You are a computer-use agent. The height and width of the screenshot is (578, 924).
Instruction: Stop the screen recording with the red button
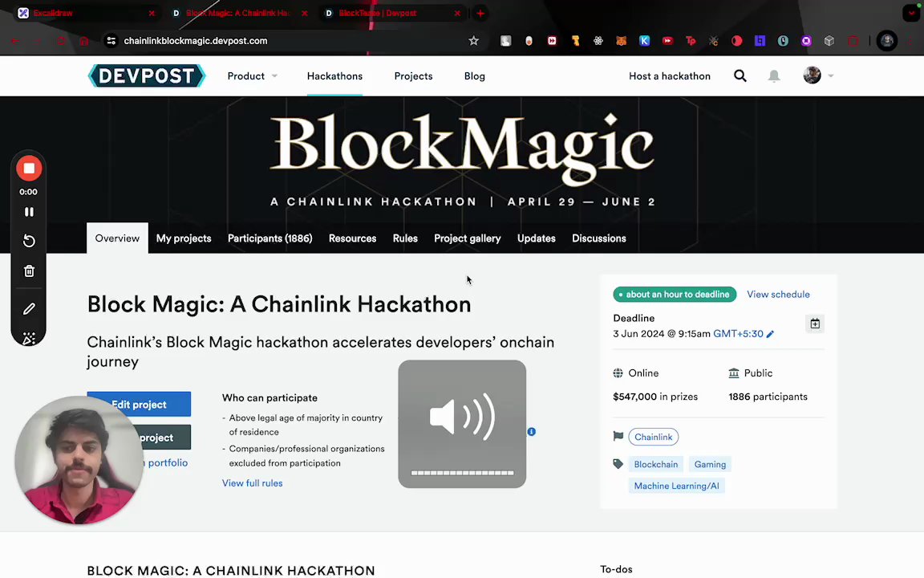point(29,169)
